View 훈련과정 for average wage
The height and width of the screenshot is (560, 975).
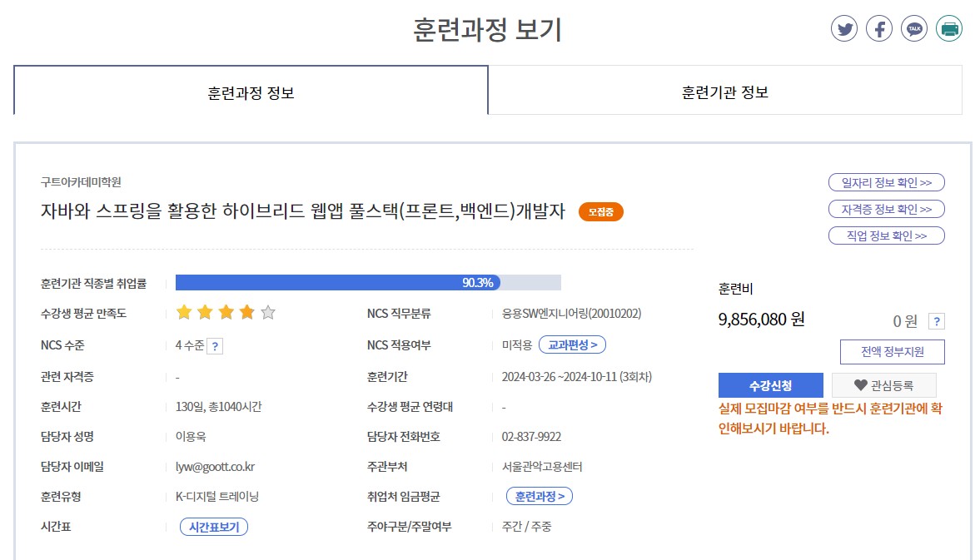(539, 497)
